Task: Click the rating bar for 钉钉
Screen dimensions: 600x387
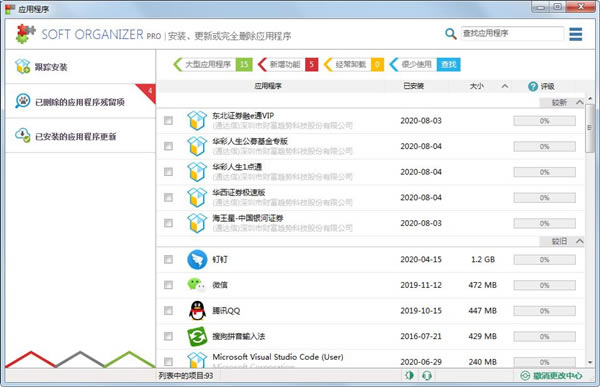Action: coord(545,260)
